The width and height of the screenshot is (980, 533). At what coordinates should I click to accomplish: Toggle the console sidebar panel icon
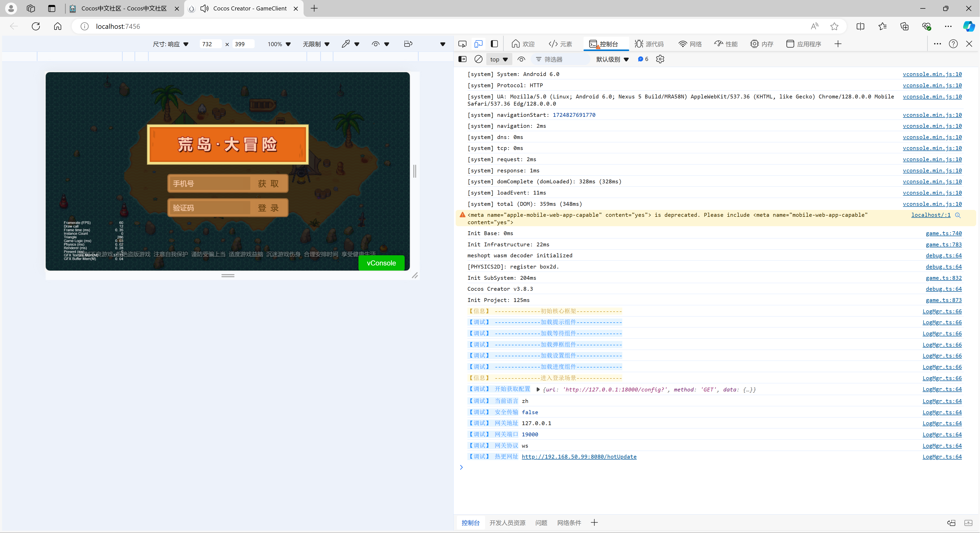[x=462, y=59]
